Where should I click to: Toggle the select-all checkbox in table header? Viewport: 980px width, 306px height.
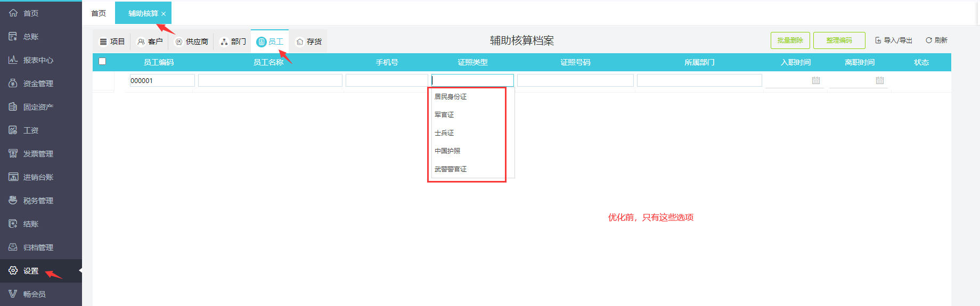pyautogui.click(x=102, y=61)
